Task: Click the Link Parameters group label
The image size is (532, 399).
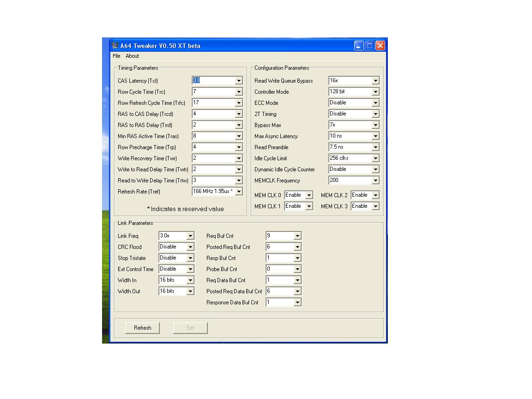Action: click(135, 223)
